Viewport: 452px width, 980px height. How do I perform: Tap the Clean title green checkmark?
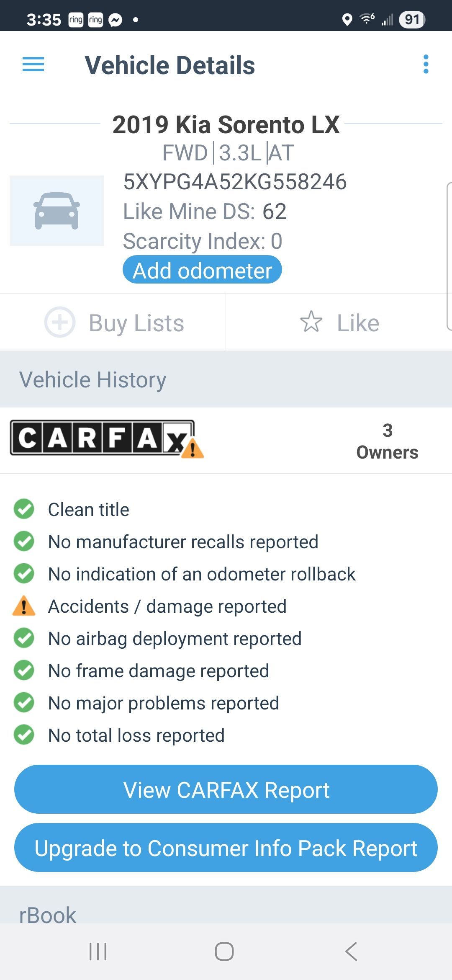pyautogui.click(x=24, y=509)
